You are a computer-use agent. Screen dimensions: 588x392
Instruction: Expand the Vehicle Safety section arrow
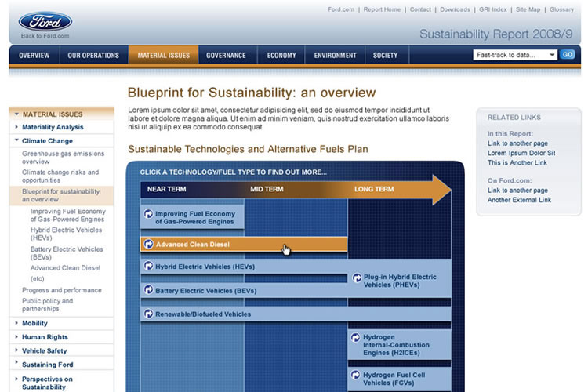16,350
